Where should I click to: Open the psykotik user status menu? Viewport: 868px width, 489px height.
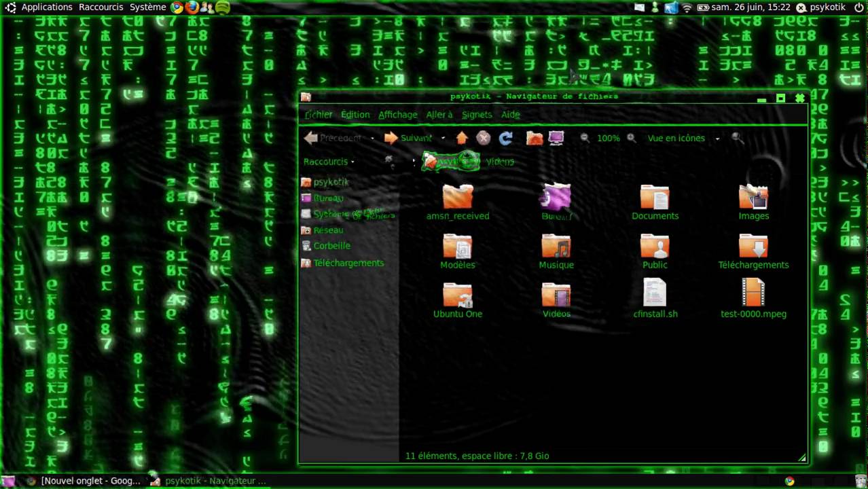[820, 7]
